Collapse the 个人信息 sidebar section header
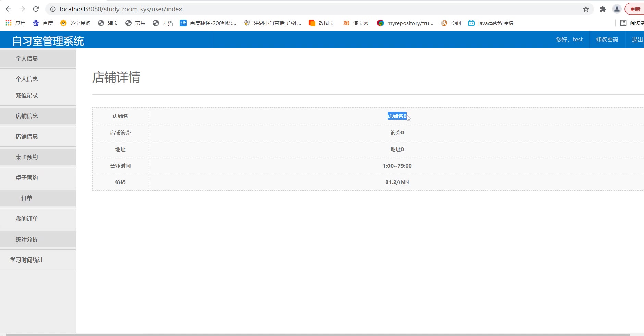This screenshot has height=336, width=644. click(38, 58)
